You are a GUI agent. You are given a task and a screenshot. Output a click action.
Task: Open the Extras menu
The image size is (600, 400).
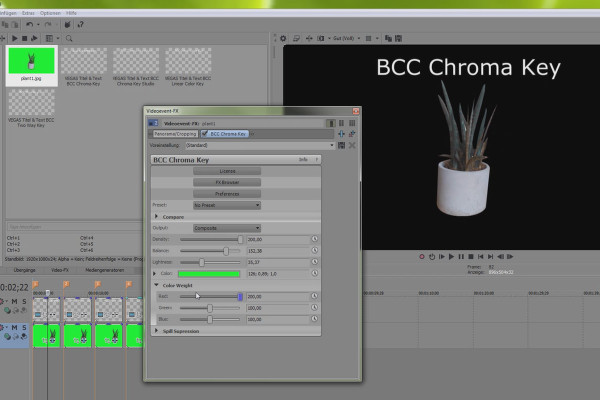pos(28,13)
